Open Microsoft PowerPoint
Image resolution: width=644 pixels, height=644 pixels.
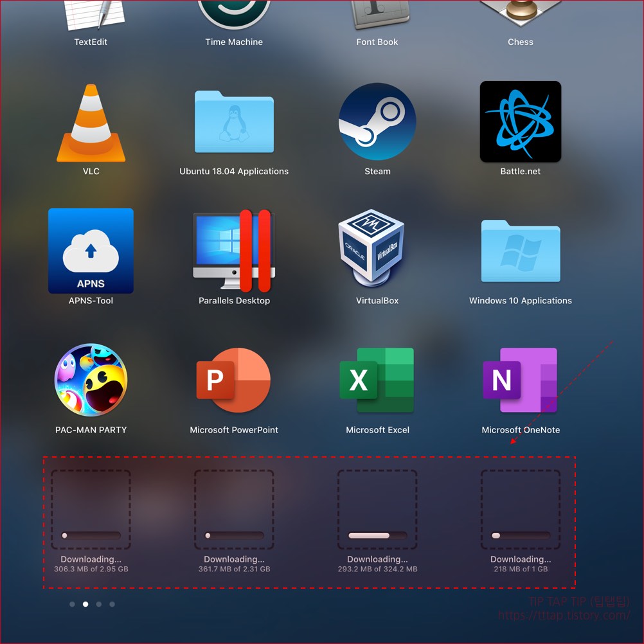[x=233, y=380]
